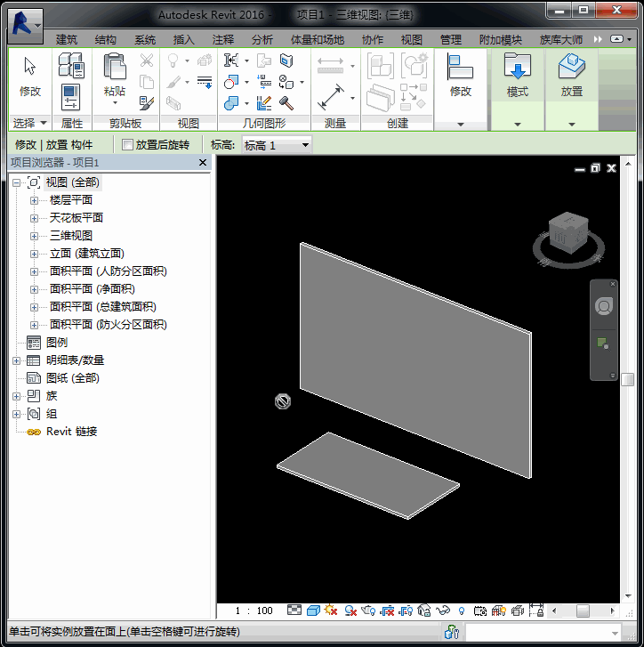The width and height of the screenshot is (644, 647).
Task: Switch to the 注释 ribbon tab
Action: pos(223,40)
